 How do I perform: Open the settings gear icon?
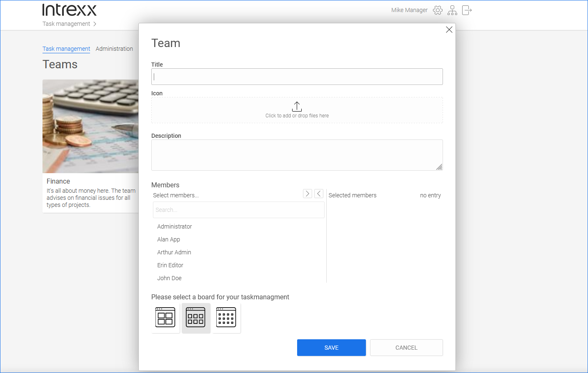tap(438, 10)
